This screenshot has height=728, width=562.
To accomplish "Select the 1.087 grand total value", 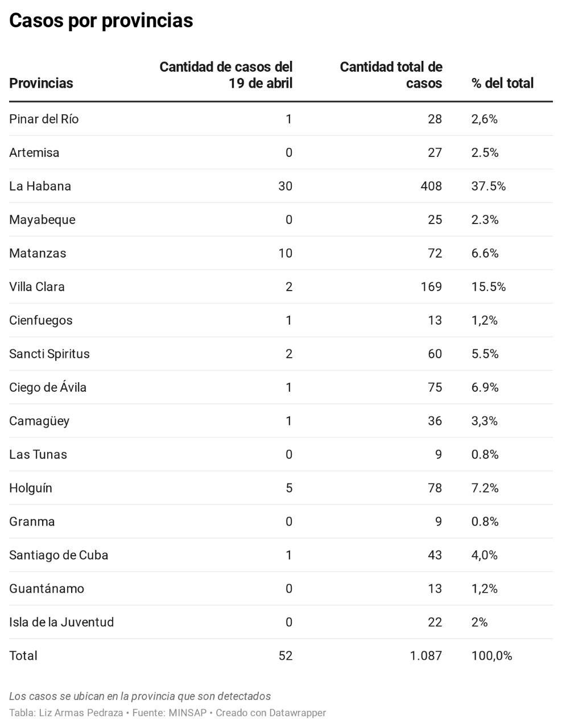I will coord(425,656).
